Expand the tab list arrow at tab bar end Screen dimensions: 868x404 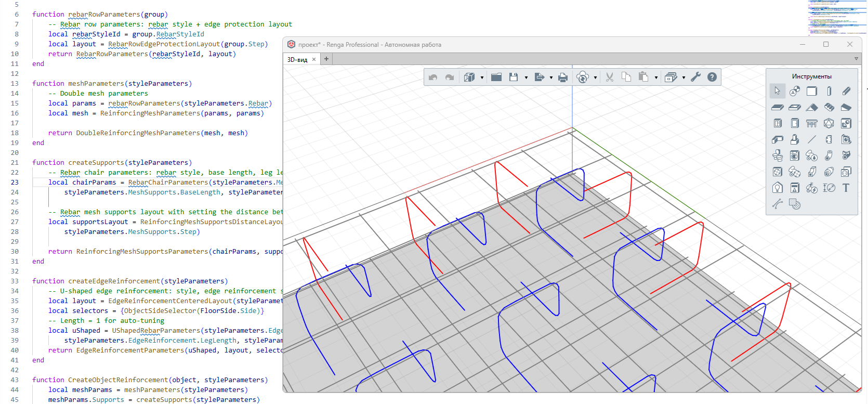856,59
